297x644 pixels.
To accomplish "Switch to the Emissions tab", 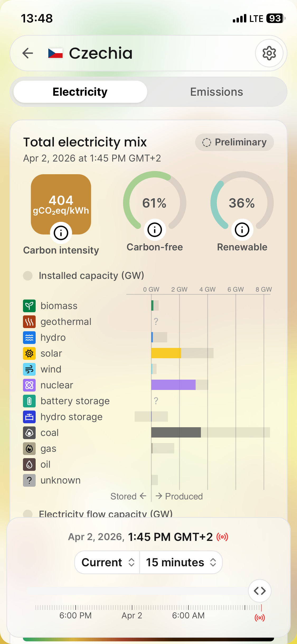I will (x=216, y=92).
